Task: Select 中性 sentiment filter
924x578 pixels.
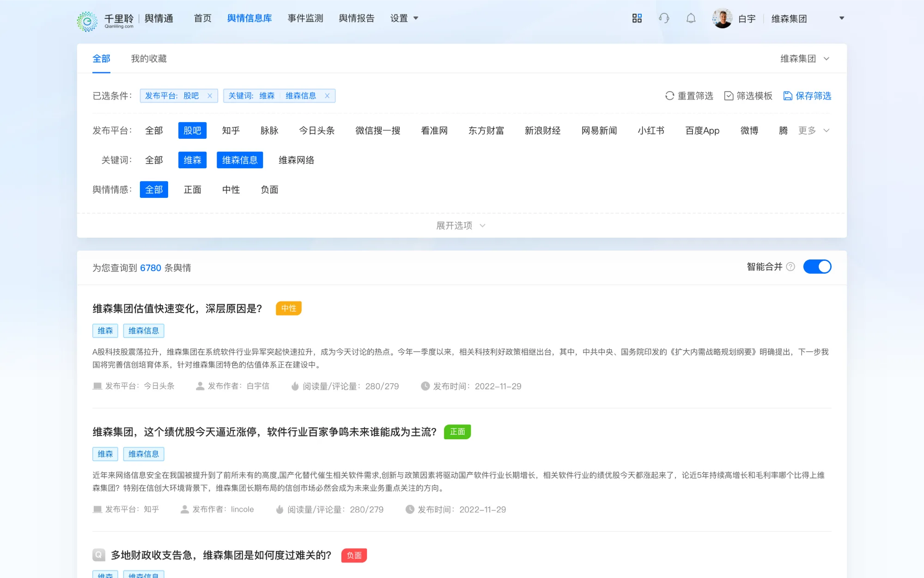Action: tap(231, 190)
